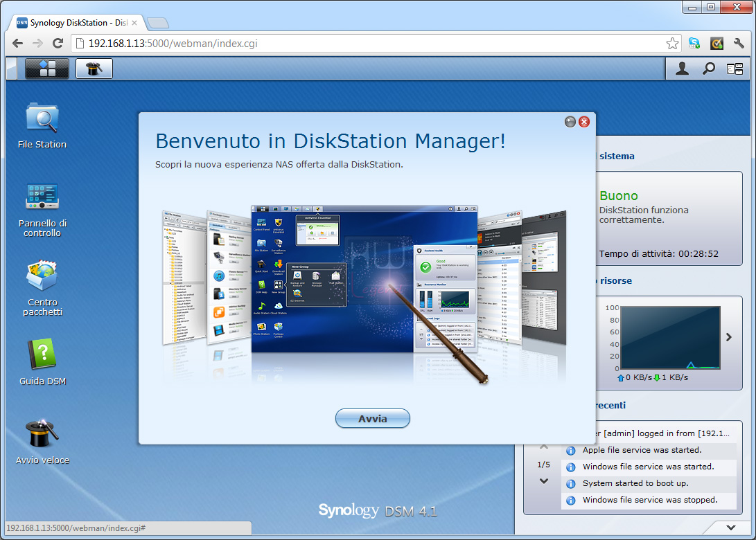This screenshot has height=540, width=756.
Task: Click the info icon beside 'Apple file service was started.'
Action: coord(571,451)
